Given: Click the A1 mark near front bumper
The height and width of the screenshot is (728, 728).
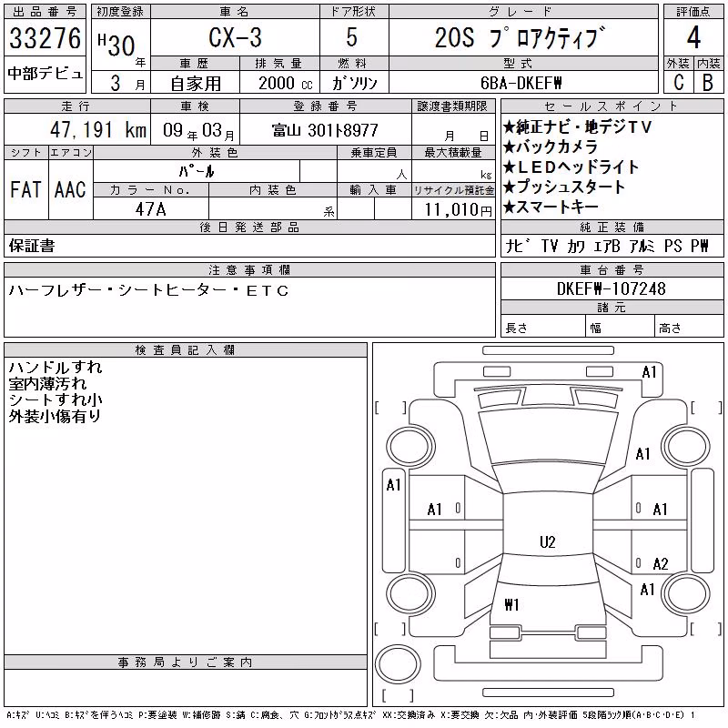Looking at the screenshot, I should click(x=649, y=372).
